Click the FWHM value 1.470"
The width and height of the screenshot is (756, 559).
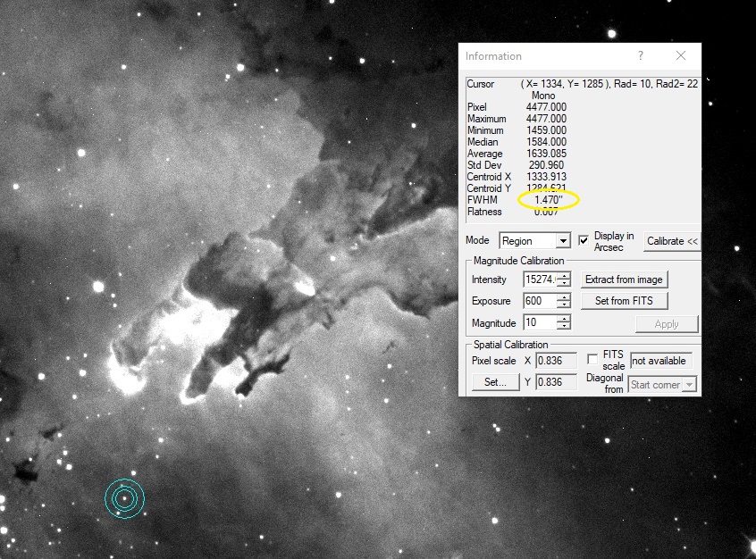pyautogui.click(x=548, y=200)
